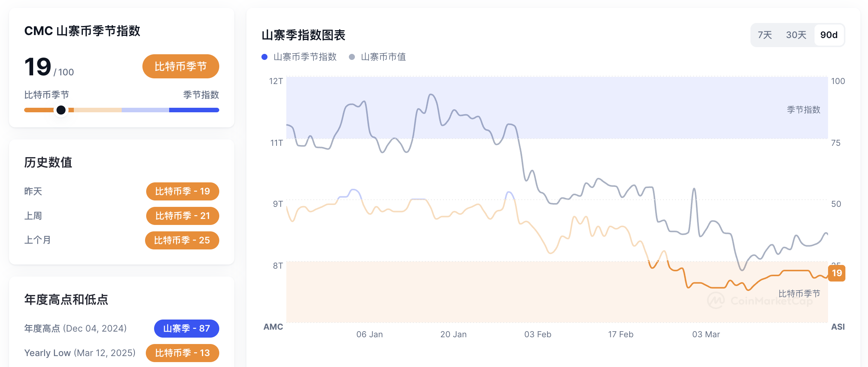
Task: Click the gray legend dot for 山寨币市值
Action: (x=352, y=57)
